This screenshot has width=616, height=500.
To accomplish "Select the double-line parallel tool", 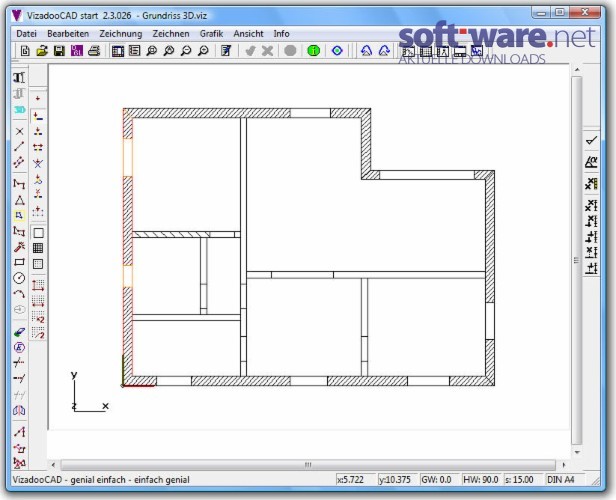I will click(x=19, y=162).
